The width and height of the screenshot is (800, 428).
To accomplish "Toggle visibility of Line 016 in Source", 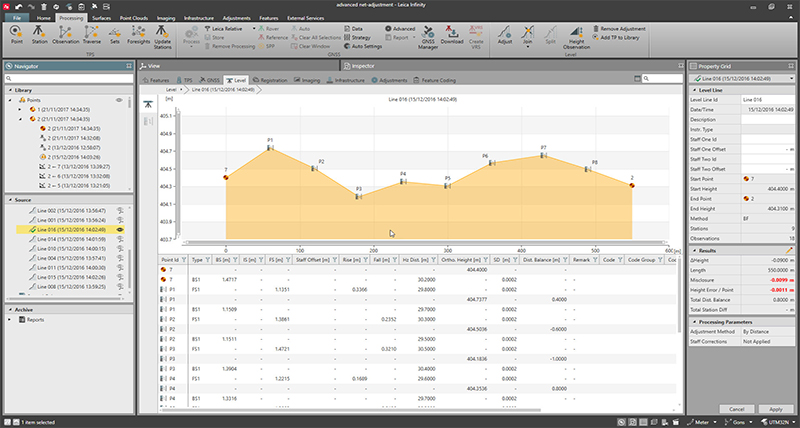I will click(119, 230).
